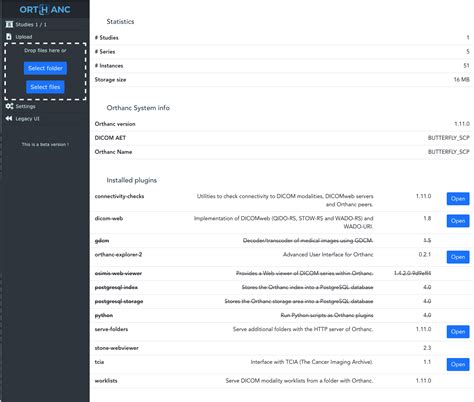Click the 'Orthanc System info' heading
474x402 pixels.
pos(138,108)
